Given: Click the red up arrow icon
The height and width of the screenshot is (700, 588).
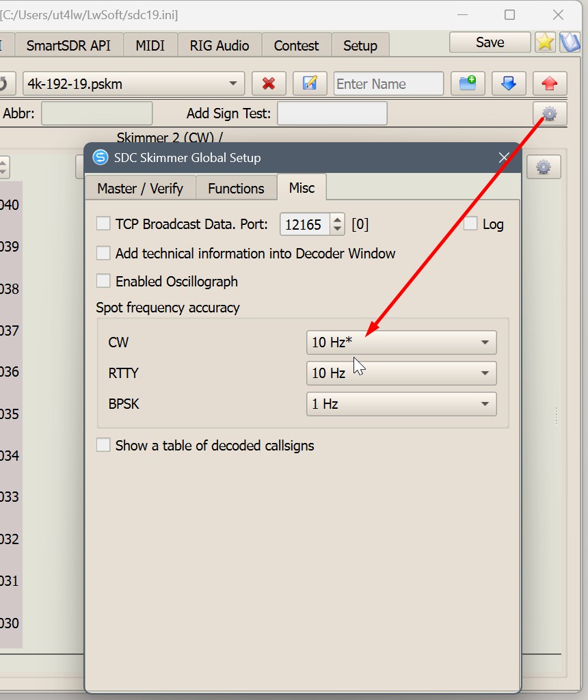Looking at the screenshot, I should (549, 83).
